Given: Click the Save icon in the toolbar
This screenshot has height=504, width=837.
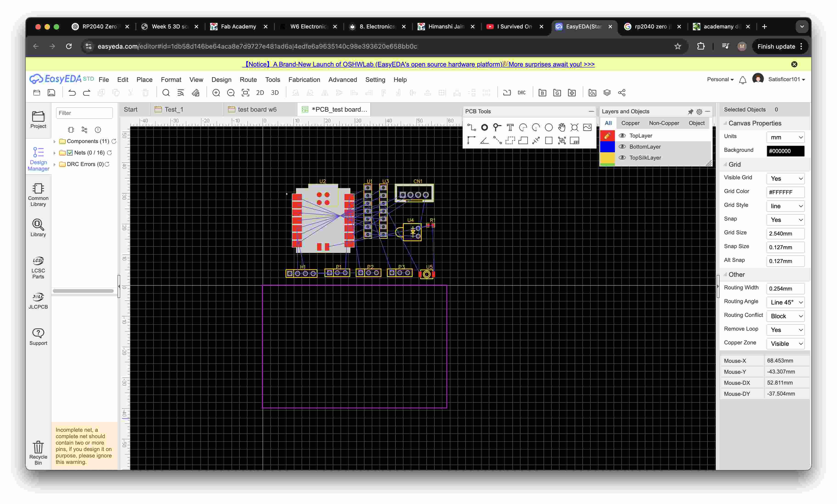Looking at the screenshot, I should point(51,93).
